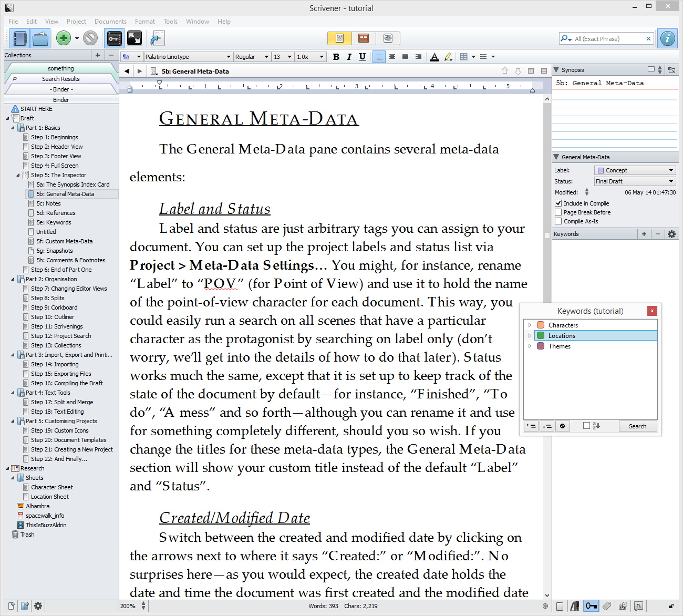Add sibling keyword in Keywords panel
This screenshot has width=683, height=616.
tap(531, 426)
